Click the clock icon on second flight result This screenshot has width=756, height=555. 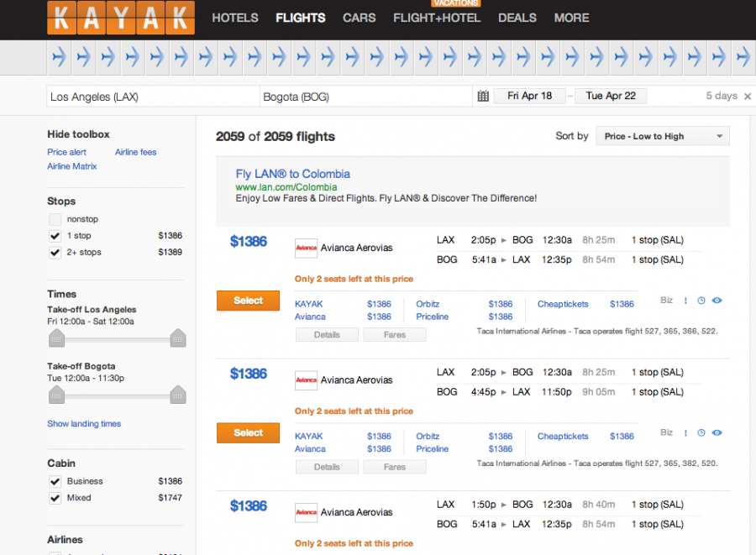point(701,433)
